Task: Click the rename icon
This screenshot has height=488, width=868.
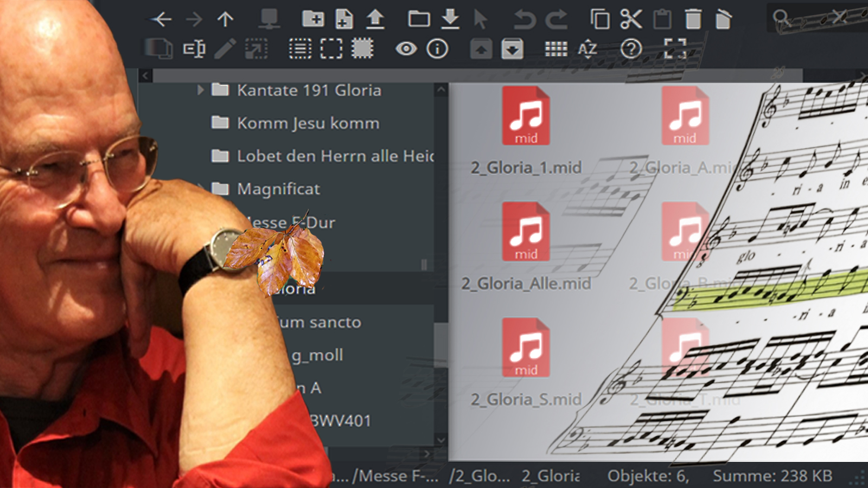Action: [x=194, y=49]
